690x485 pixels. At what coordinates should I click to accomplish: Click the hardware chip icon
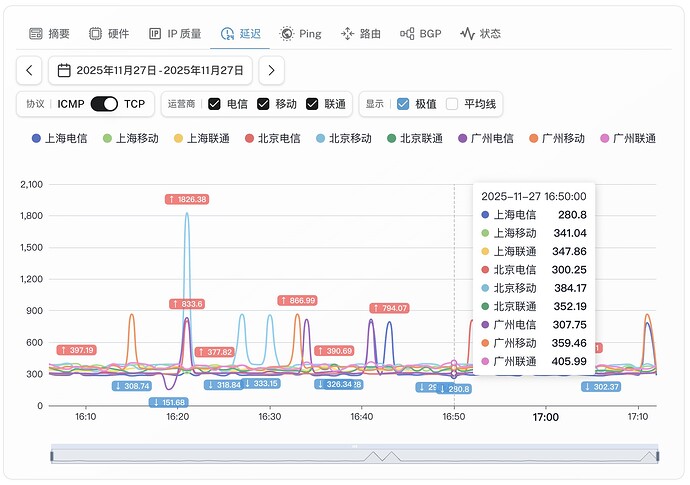pos(95,34)
